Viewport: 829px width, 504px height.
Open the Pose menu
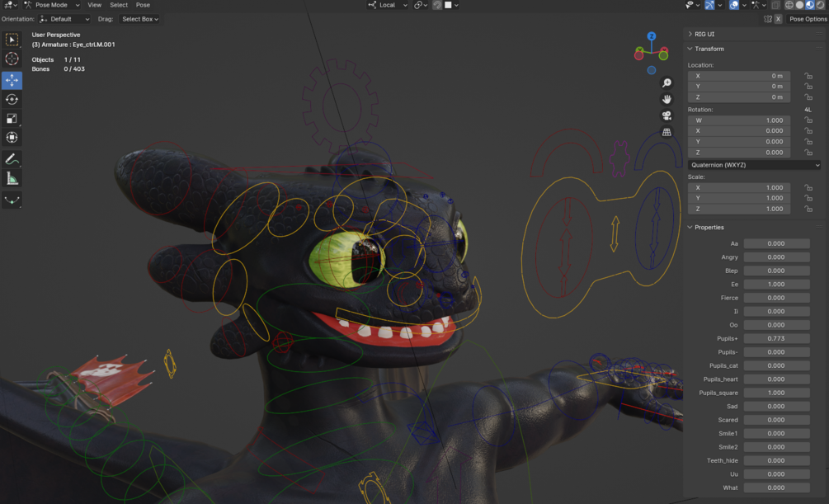[x=143, y=5]
